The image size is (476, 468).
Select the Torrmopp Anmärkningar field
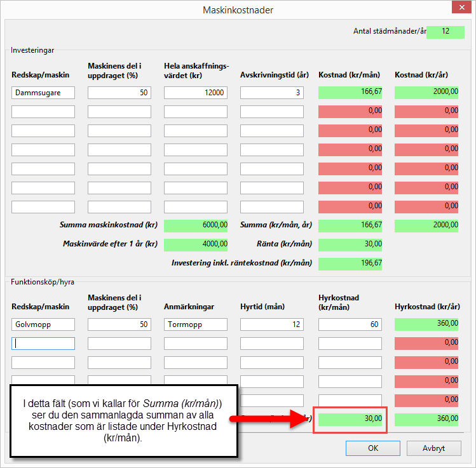point(196,324)
